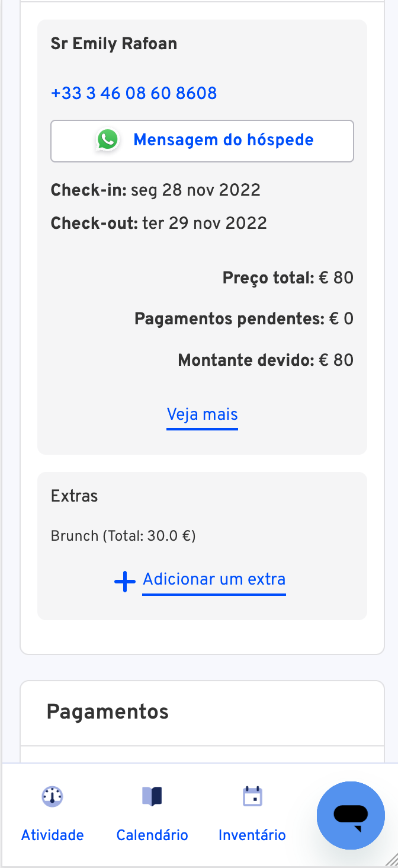Click the guest name Sr Emily Rafoan
The width and height of the screenshot is (398, 868).
tap(114, 44)
